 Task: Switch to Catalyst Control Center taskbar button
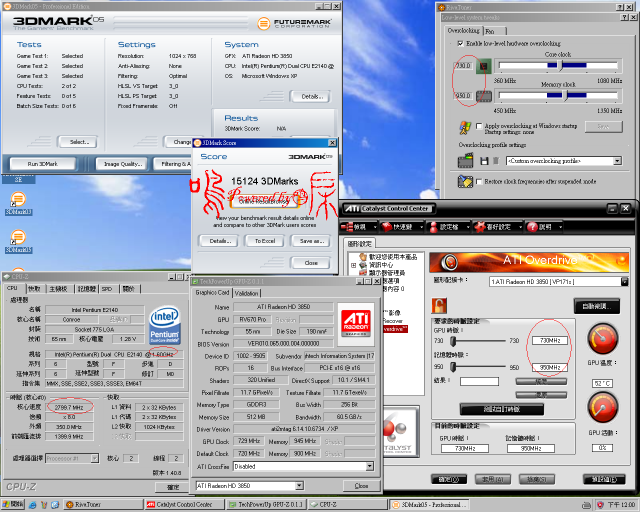(184, 505)
